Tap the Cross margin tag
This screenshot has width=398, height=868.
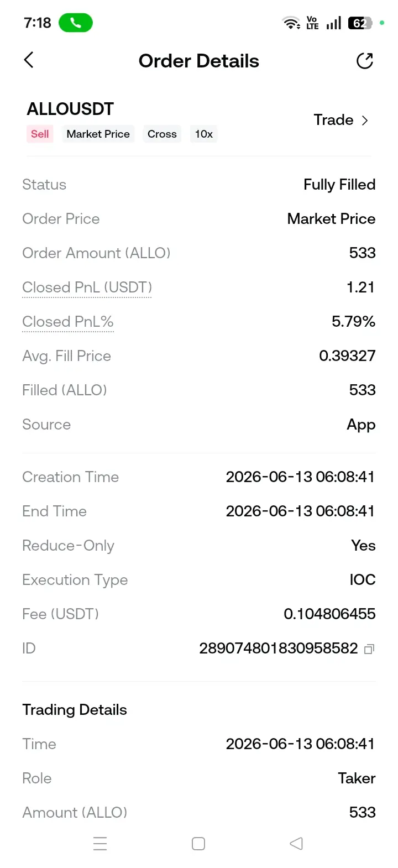point(162,134)
